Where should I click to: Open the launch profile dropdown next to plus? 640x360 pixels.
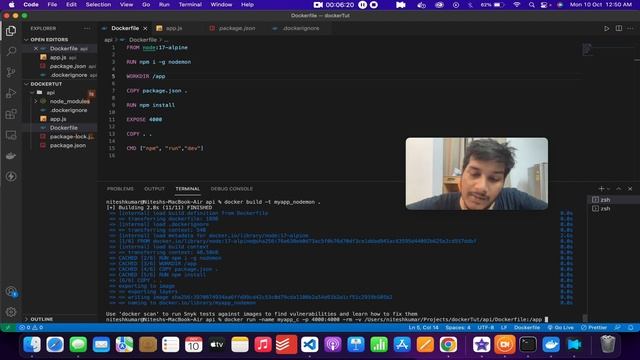[608, 189]
